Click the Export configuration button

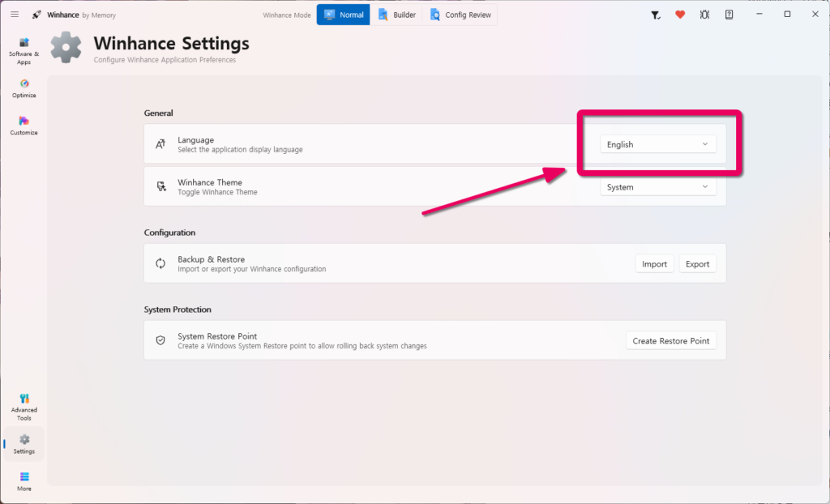click(x=697, y=263)
